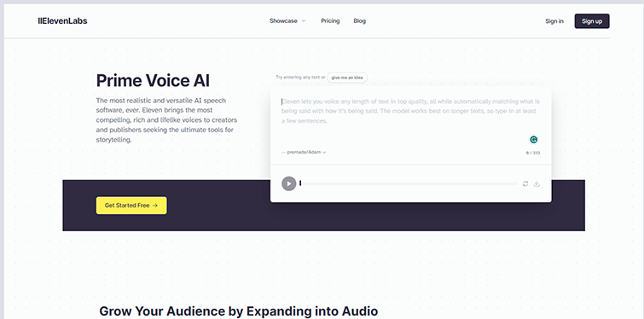Open the Pricing page
The height and width of the screenshot is (319, 644).
(330, 21)
